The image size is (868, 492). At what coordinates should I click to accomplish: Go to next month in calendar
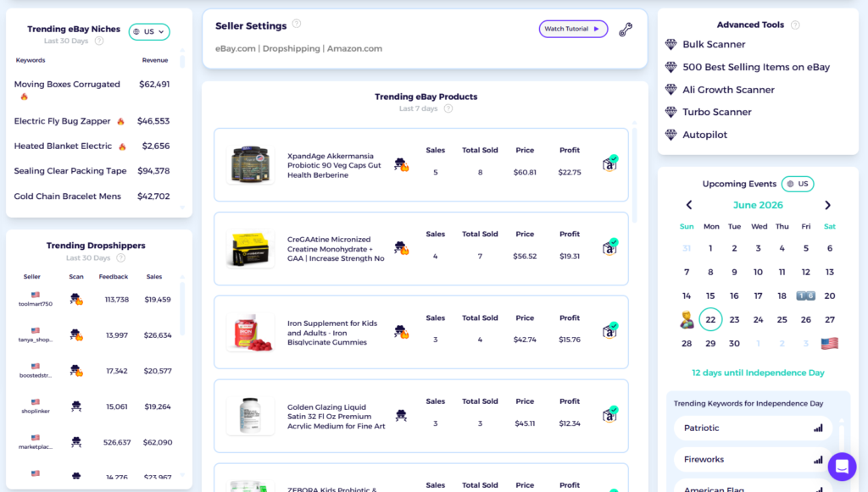[827, 205]
